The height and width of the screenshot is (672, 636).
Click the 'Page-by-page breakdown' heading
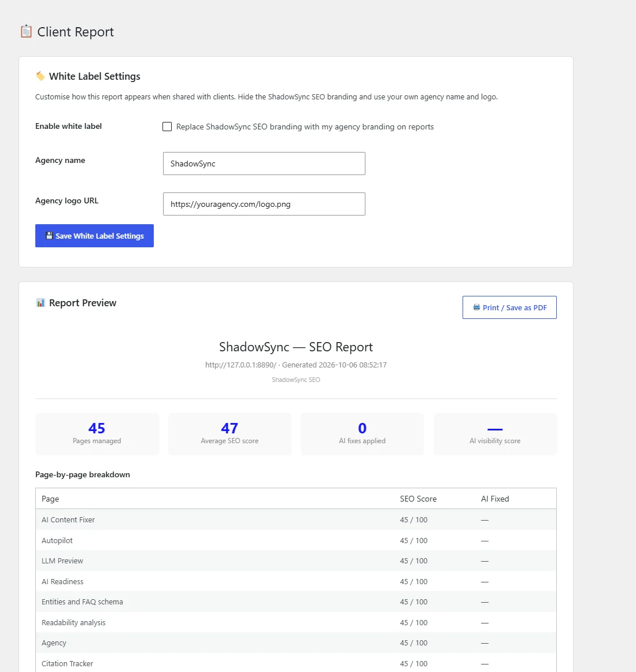(x=82, y=474)
